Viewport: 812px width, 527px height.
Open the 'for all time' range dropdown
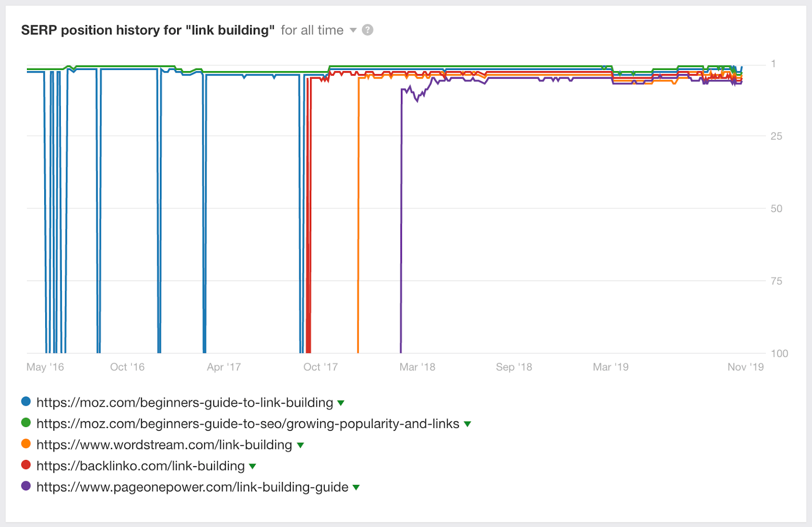[319, 30]
